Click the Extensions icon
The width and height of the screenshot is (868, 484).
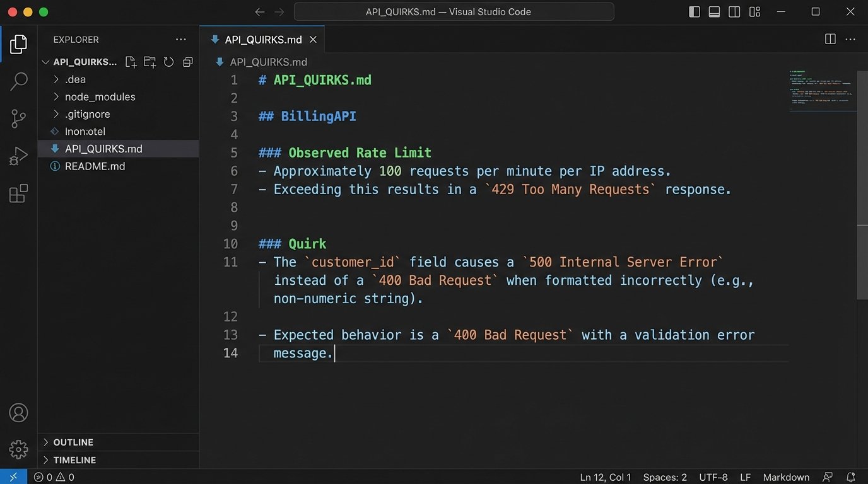point(18,193)
